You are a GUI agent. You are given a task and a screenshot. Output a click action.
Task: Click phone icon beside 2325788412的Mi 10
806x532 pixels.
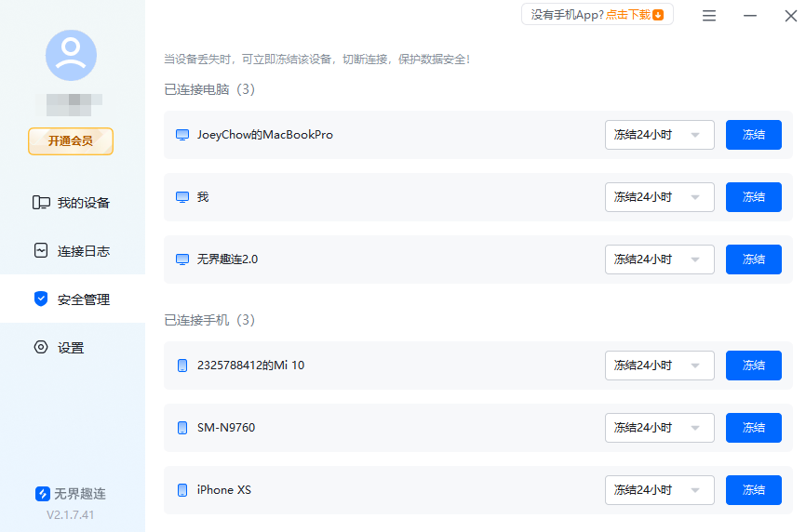[x=182, y=366]
